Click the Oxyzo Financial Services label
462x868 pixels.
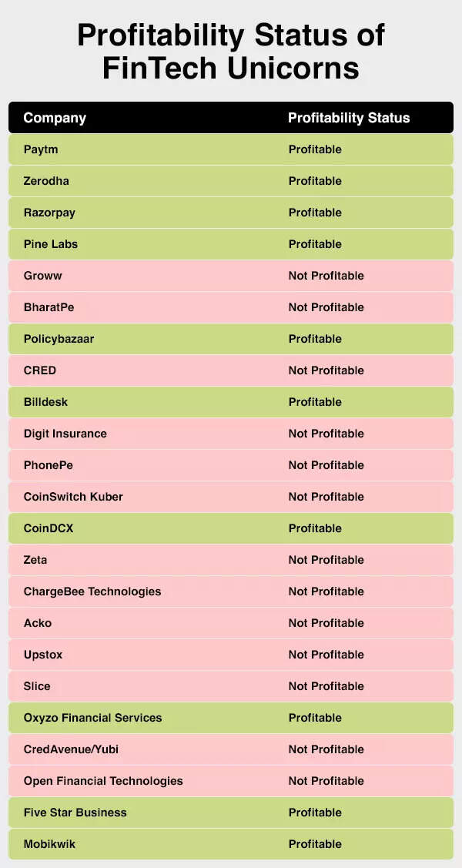pos(93,718)
